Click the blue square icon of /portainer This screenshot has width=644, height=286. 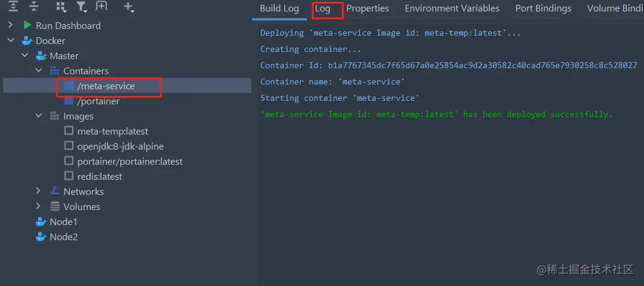pyautogui.click(x=69, y=101)
